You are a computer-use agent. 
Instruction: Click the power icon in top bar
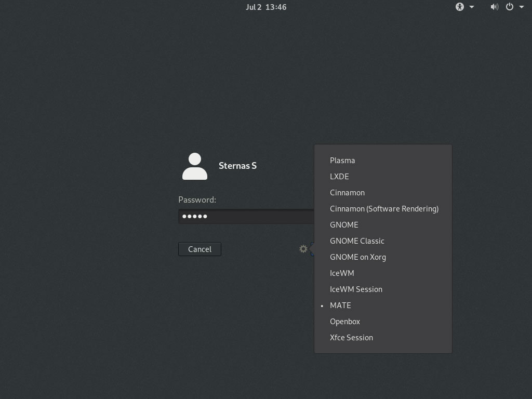(x=509, y=7)
